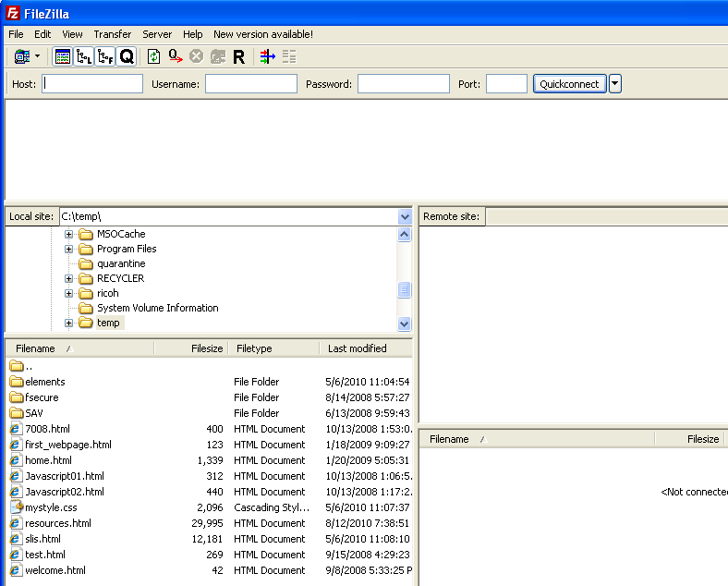Open the Server menu

click(157, 34)
